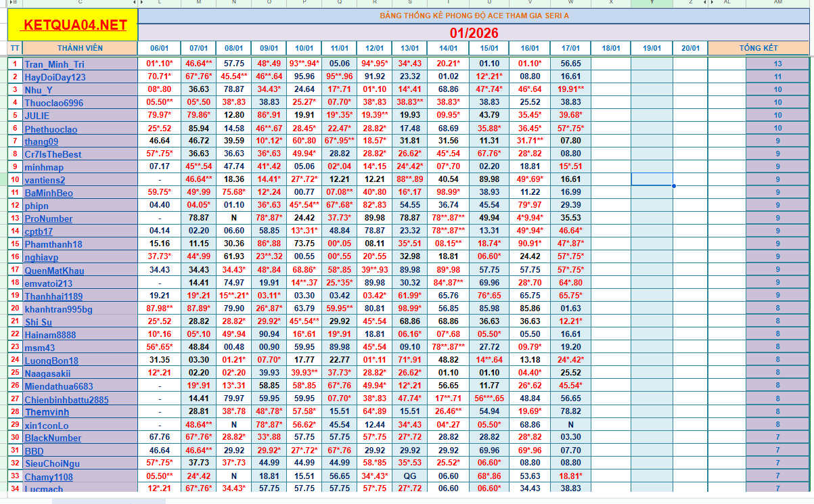Select the QG cell in Chamy1108 row
The height and width of the screenshot is (504, 814).
pos(409,476)
